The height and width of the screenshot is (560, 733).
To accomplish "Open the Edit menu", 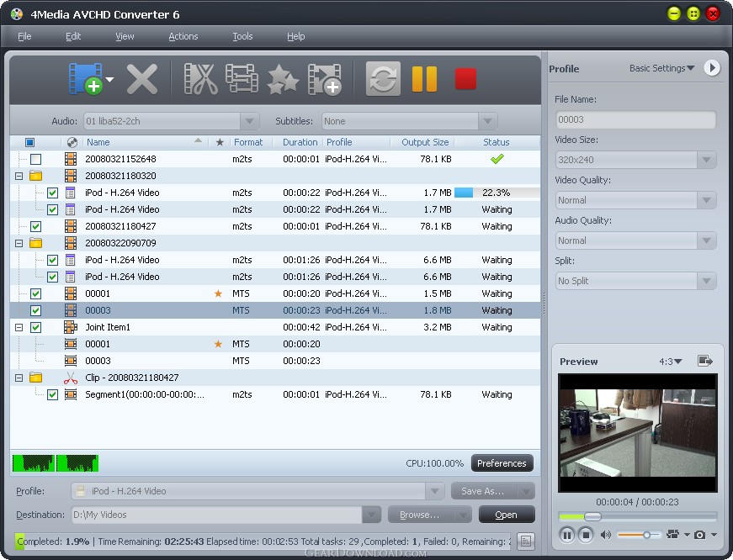I will 73,36.
